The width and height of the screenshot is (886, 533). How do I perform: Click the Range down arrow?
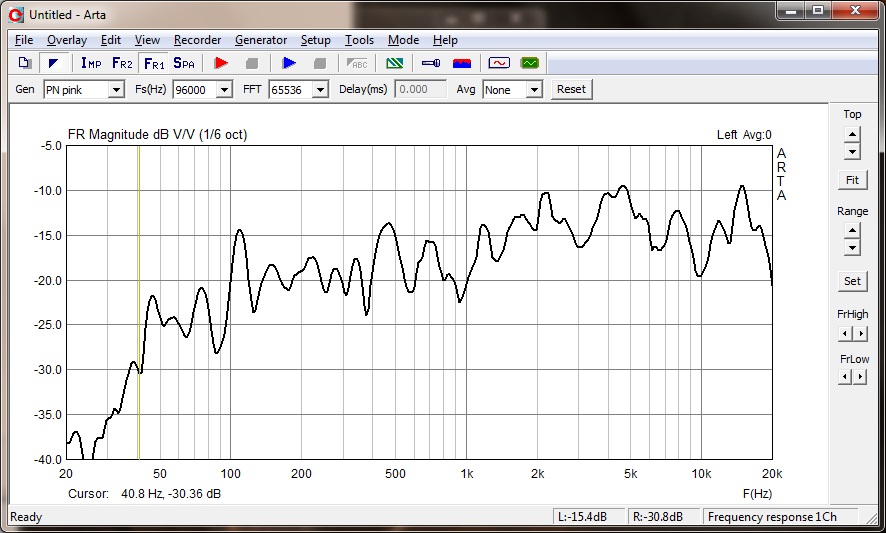pos(852,248)
